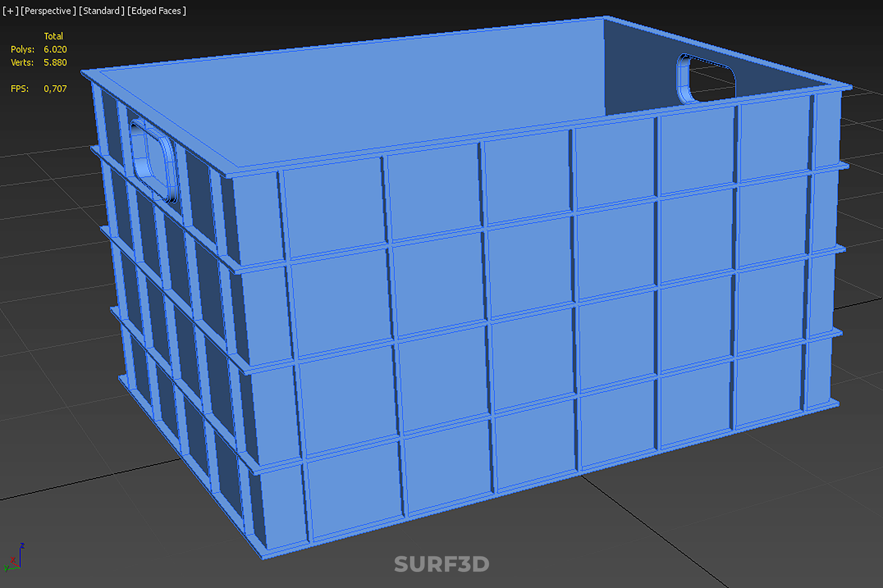This screenshot has height=588, width=883.
Task: Open the Edged Faces display dropdown
Action: pyautogui.click(x=156, y=11)
